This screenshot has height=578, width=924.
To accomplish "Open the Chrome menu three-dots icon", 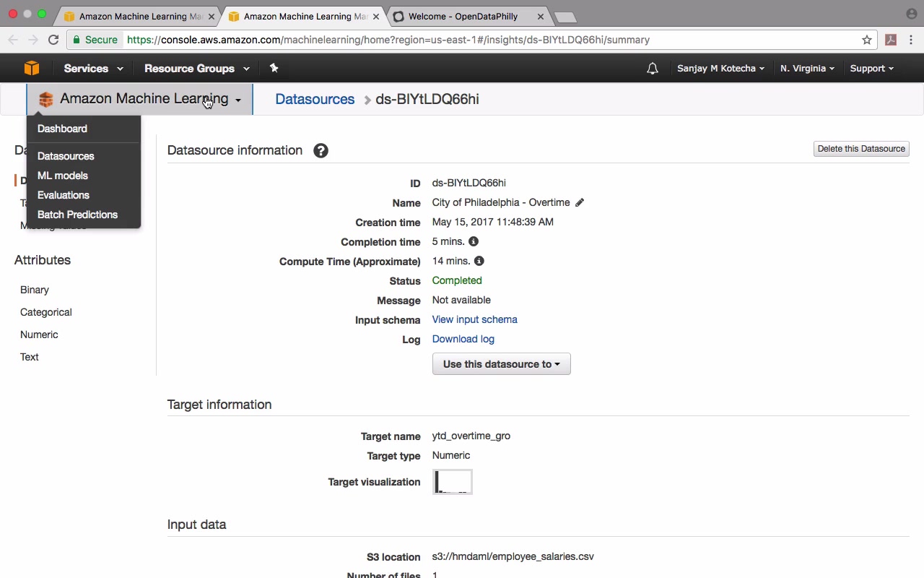I will click(x=911, y=40).
